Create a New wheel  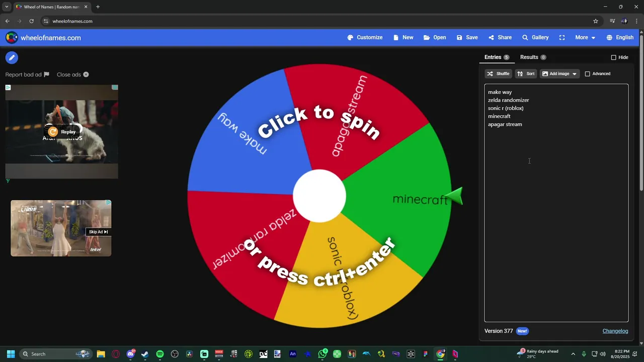pyautogui.click(x=403, y=38)
